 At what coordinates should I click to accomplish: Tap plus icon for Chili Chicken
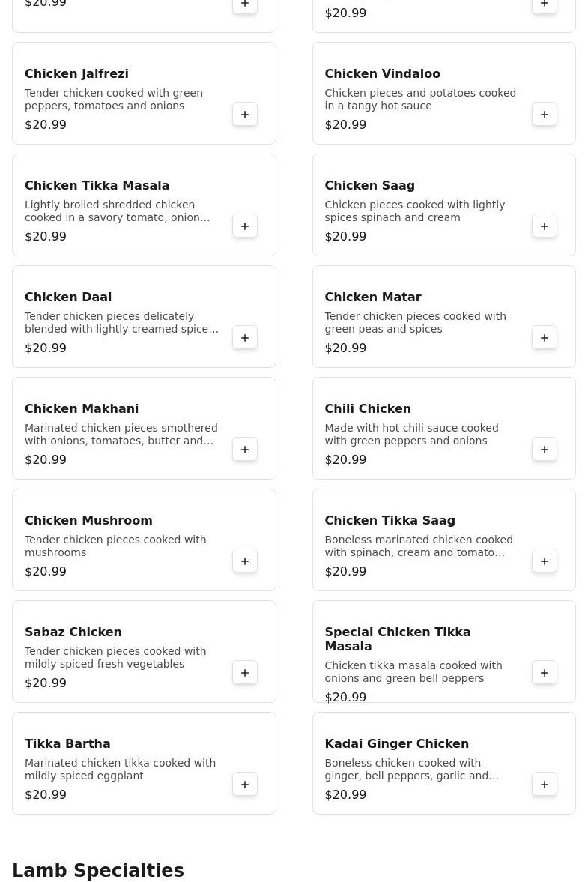(x=545, y=450)
